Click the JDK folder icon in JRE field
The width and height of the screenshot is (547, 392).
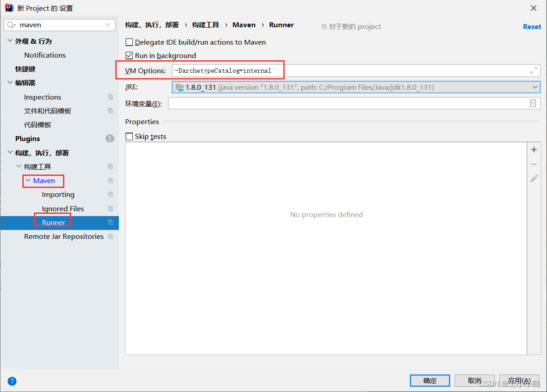pyautogui.click(x=180, y=87)
